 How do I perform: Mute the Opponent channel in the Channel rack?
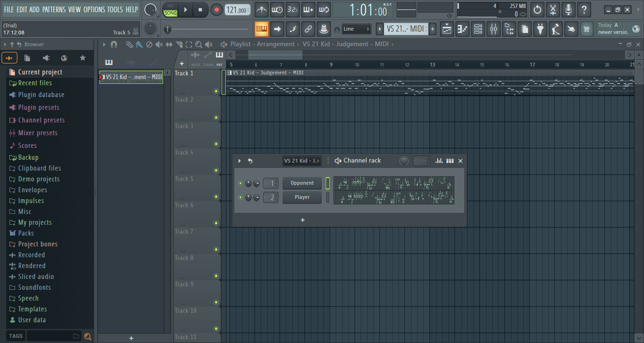pos(240,183)
